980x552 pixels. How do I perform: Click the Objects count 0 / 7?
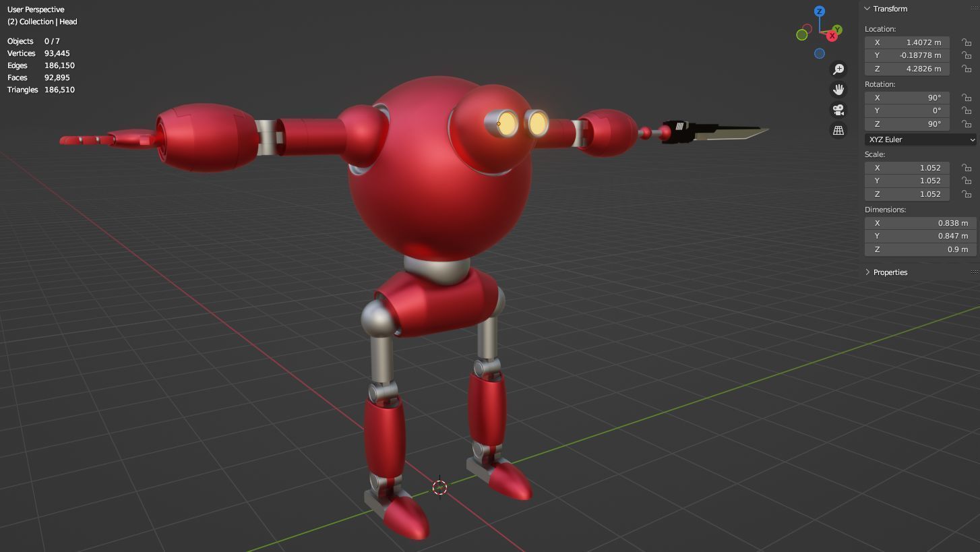point(52,41)
